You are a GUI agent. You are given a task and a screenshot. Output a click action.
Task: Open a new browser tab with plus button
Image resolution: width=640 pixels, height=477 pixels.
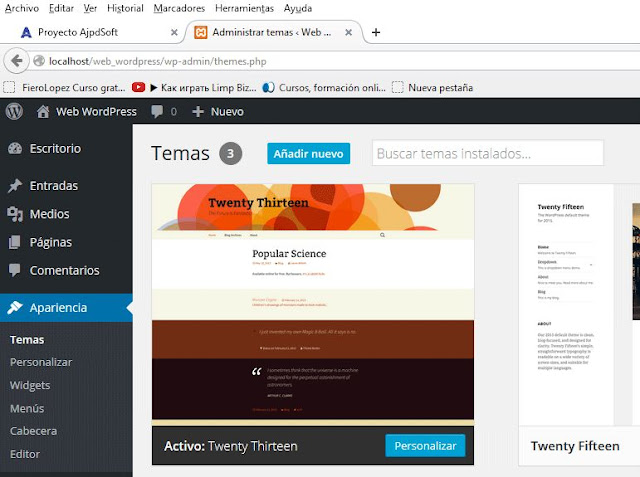click(x=376, y=32)
